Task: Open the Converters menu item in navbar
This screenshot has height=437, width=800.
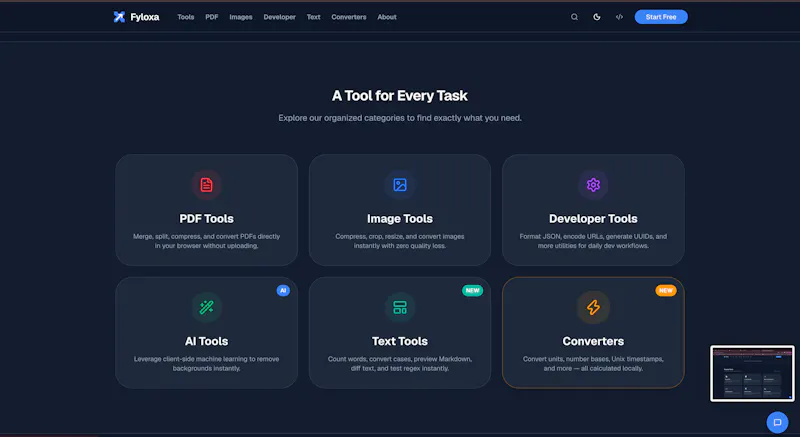Action: tap(349, 17)
